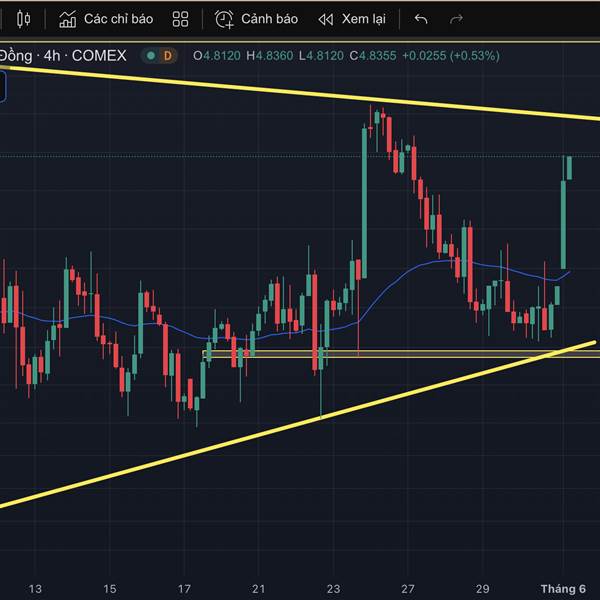The image size is (600, 600).
Task: Click the redo arrow icon
Action: click(456, 19)
